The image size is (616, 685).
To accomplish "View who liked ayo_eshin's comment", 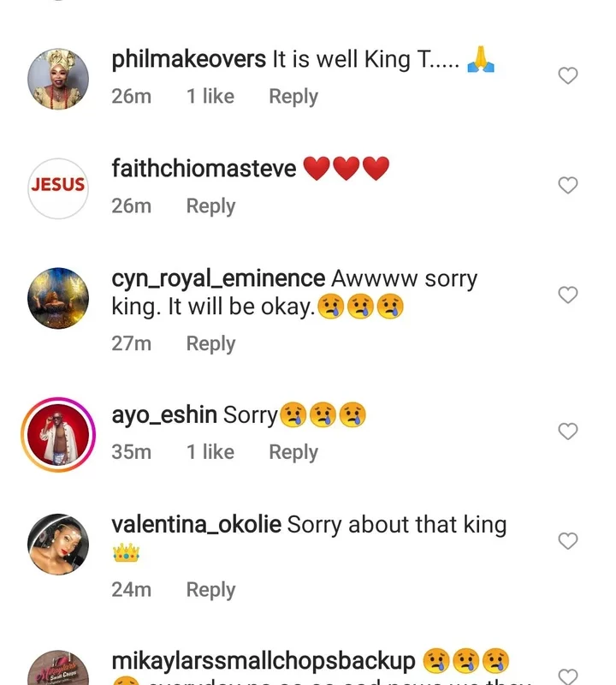I will point(210,452).
